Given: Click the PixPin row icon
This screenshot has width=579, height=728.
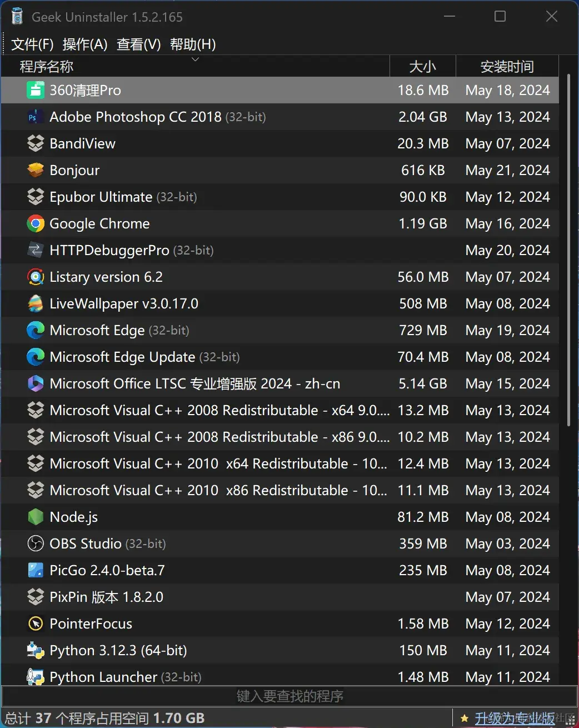Looking at the screenshot, I should pos(36,597).
